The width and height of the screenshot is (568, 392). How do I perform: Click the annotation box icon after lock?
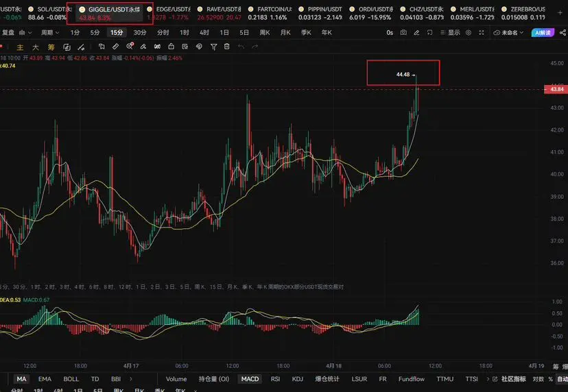pos(185,47)
